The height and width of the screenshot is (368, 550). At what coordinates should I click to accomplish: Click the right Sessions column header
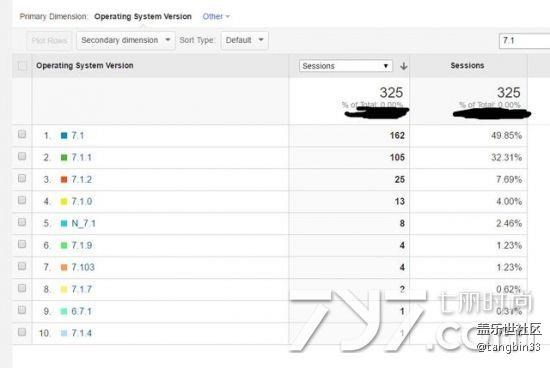click(467, 66)
